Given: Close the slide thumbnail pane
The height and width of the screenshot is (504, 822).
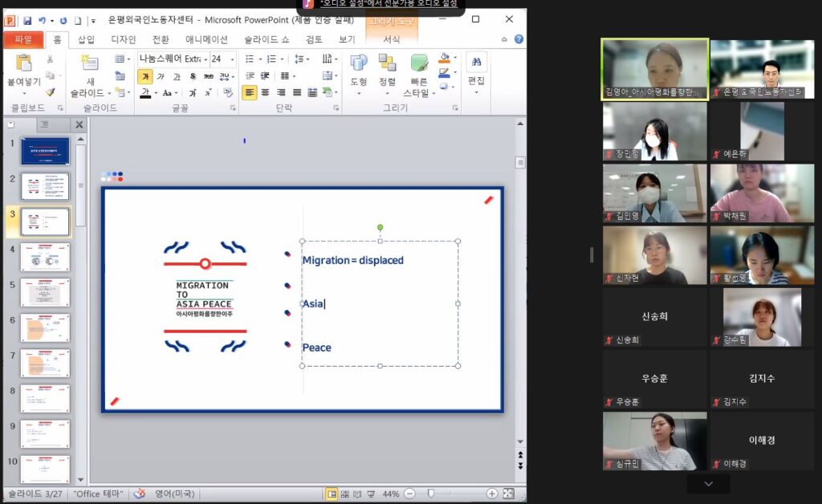Looking at the screenshot, I should point(79,124).
